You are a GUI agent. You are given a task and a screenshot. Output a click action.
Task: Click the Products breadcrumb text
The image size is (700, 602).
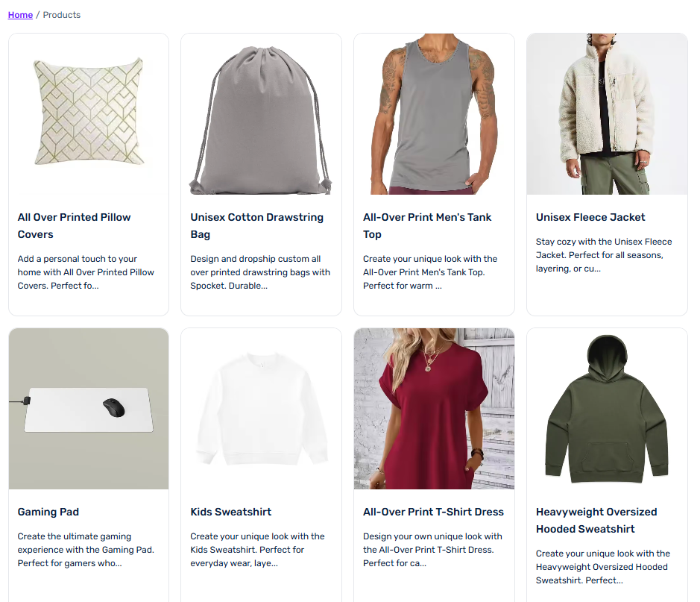[62, 15]
